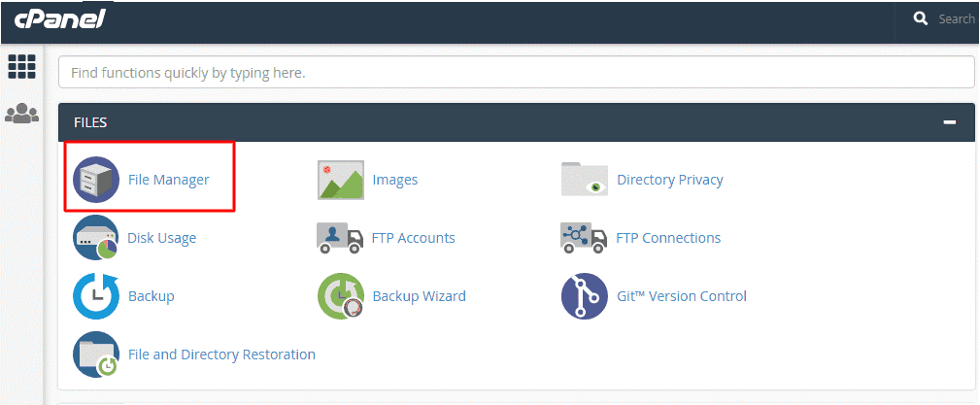
Task: Click the FILES section header title
Action: [90, 122]
